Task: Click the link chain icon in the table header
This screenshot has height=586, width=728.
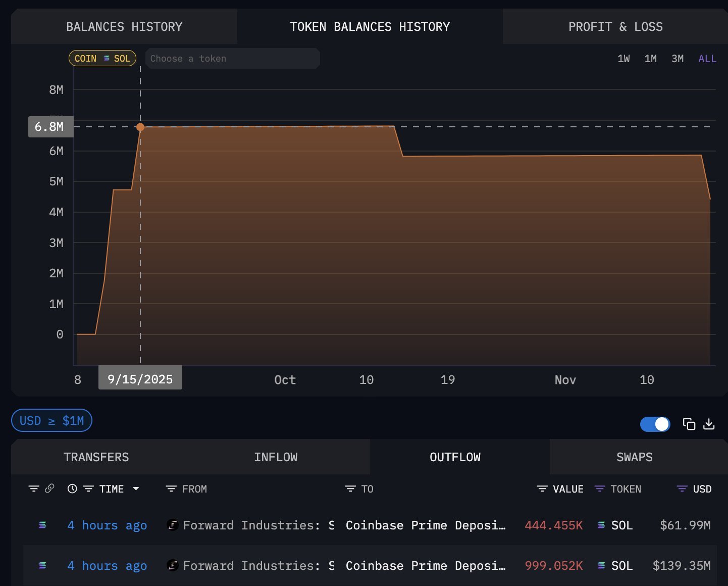Action: (48, 489)
